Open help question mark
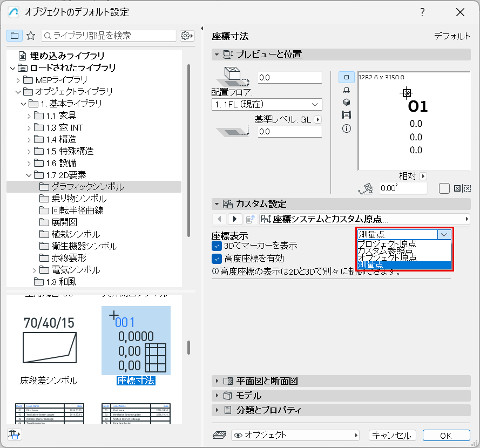480x448 pixels. [x=422, y=12]
